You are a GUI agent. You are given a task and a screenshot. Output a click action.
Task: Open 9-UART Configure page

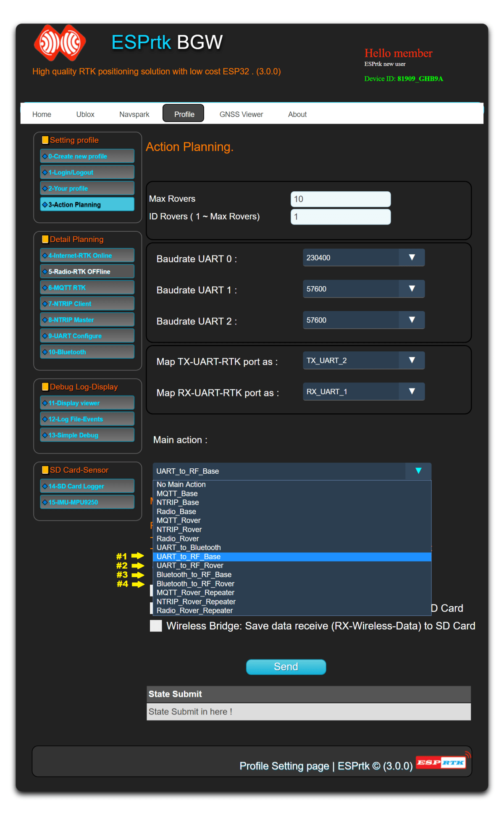pyautogui.click(x=87, y=336)
